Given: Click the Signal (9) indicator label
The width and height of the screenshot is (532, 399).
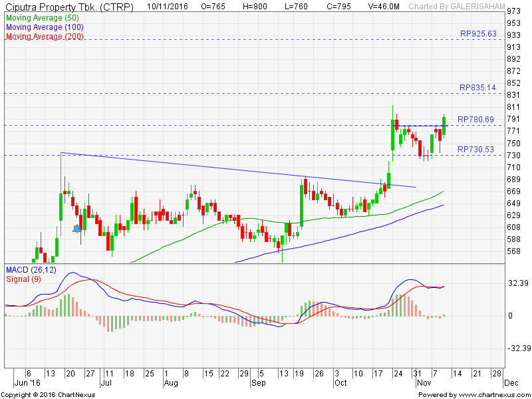Looking at the screenshot, I should pos(25,279).
